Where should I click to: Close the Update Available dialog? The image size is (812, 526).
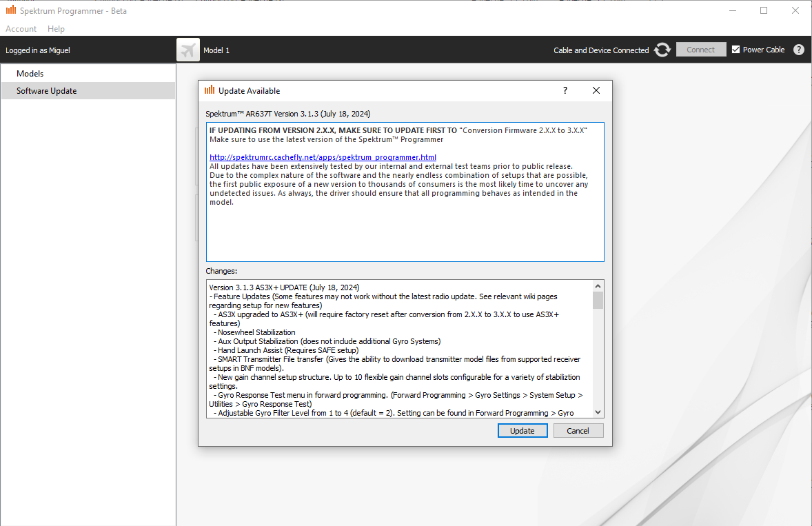tap(596, 90)
